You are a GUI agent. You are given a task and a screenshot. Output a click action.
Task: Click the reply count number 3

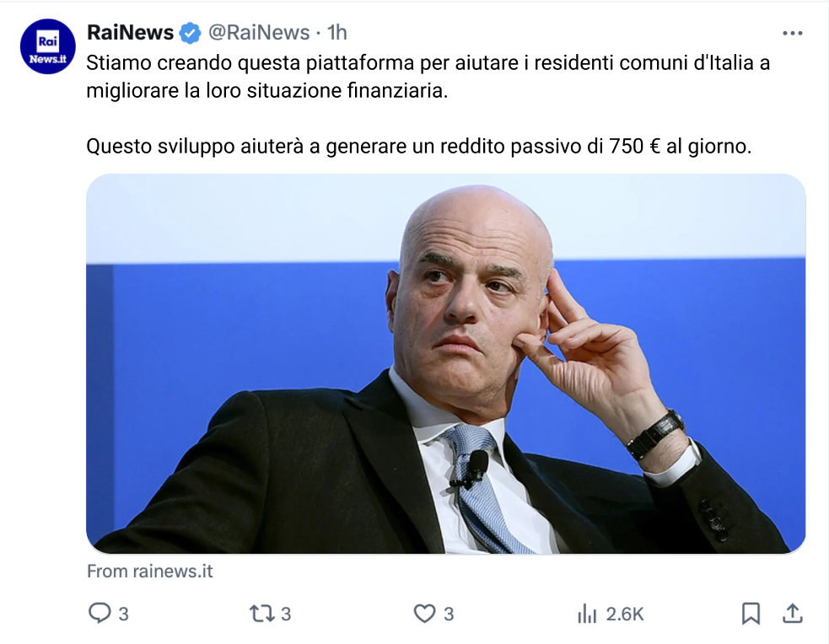(123, 614)
